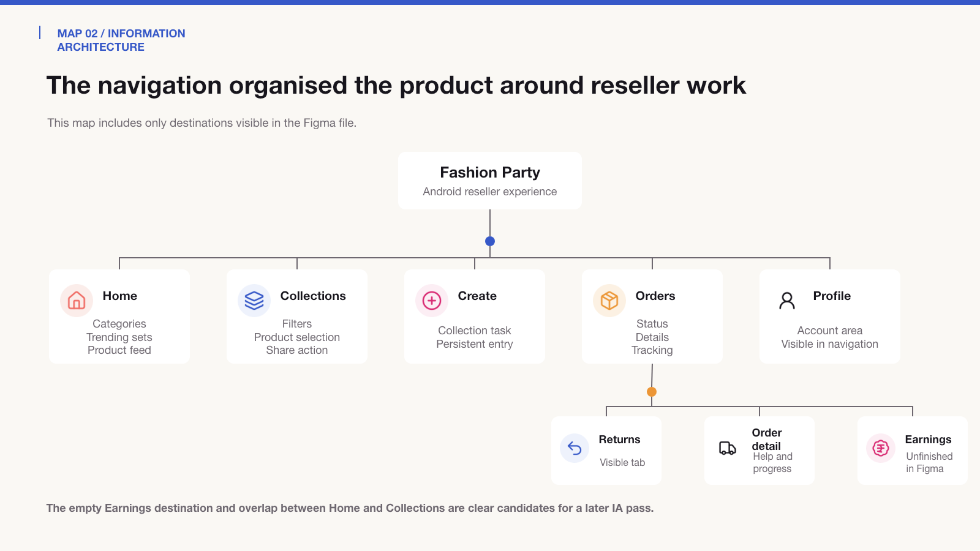Click the main slide heading about navigation
The width and height of the screenshot is (980, 551).
pos(396,85)
